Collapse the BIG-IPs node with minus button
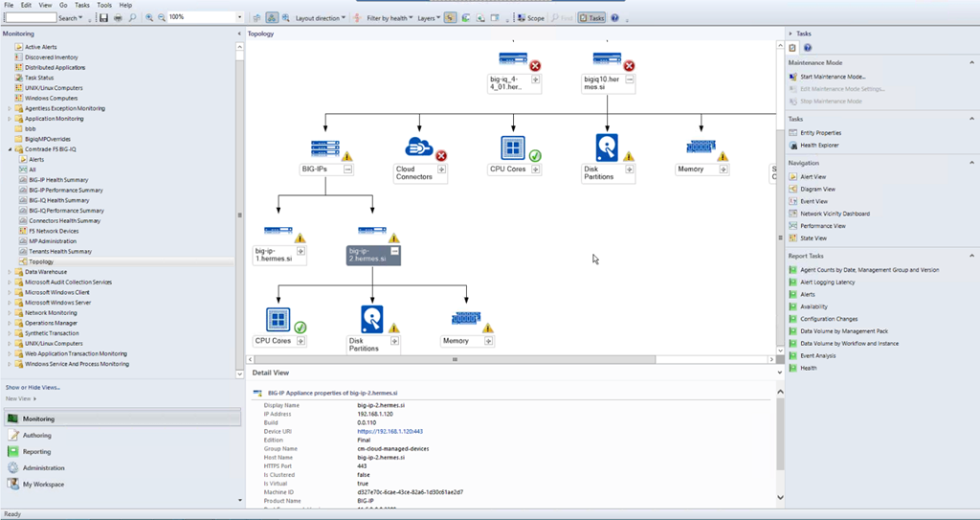 click(347, 170)
